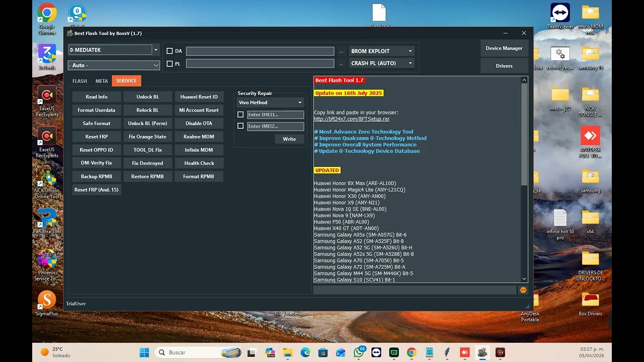Image resolution: width=644 pixels, height=362 pixels.
Task: Click the log panel scroll-up arrow
Action: pyautogui.click(x=524, y=80)
